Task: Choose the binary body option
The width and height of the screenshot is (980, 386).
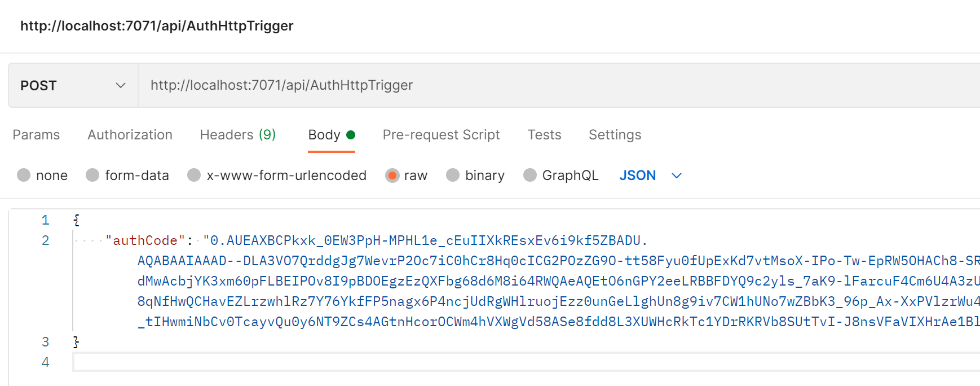Action: (453, 176)
